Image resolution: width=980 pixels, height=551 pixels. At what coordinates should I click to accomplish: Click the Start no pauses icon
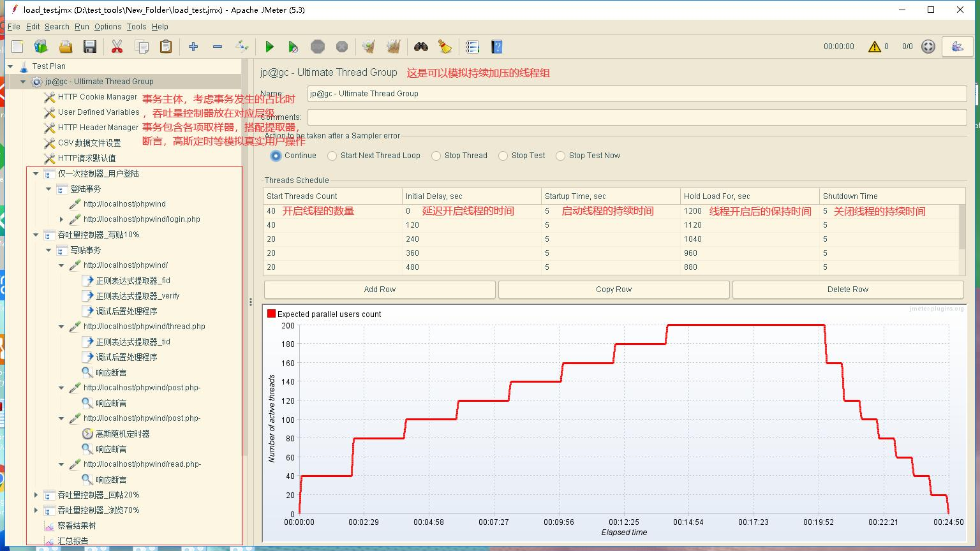pyautogui.click(x=293, y=47)
